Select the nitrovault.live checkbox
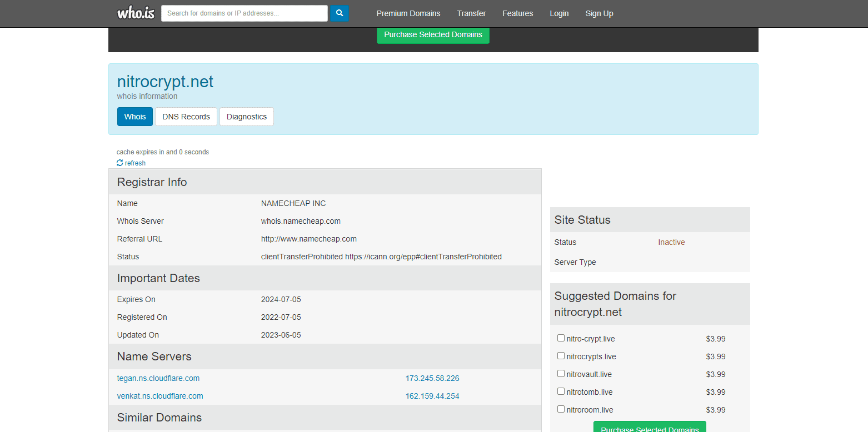The image size is (868, 432). 561,374
